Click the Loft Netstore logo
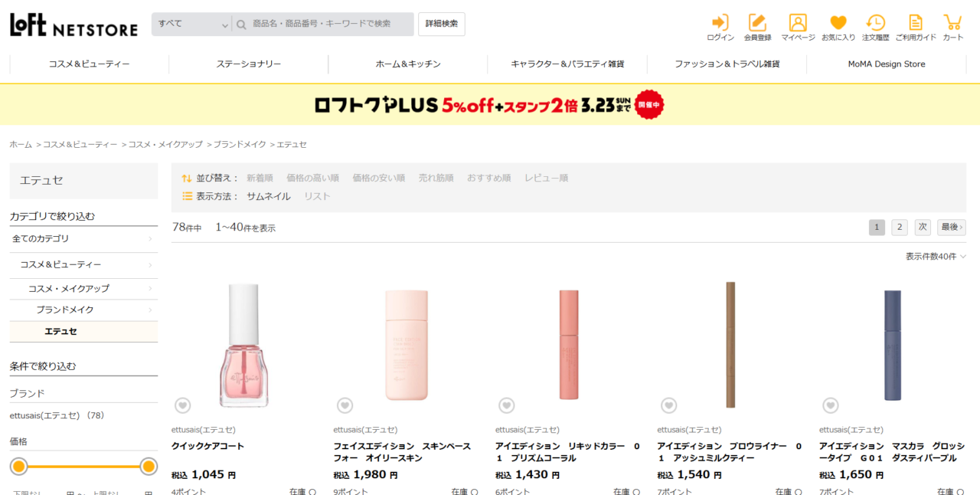This screenshot has width=980, height=495. [73, 25]
